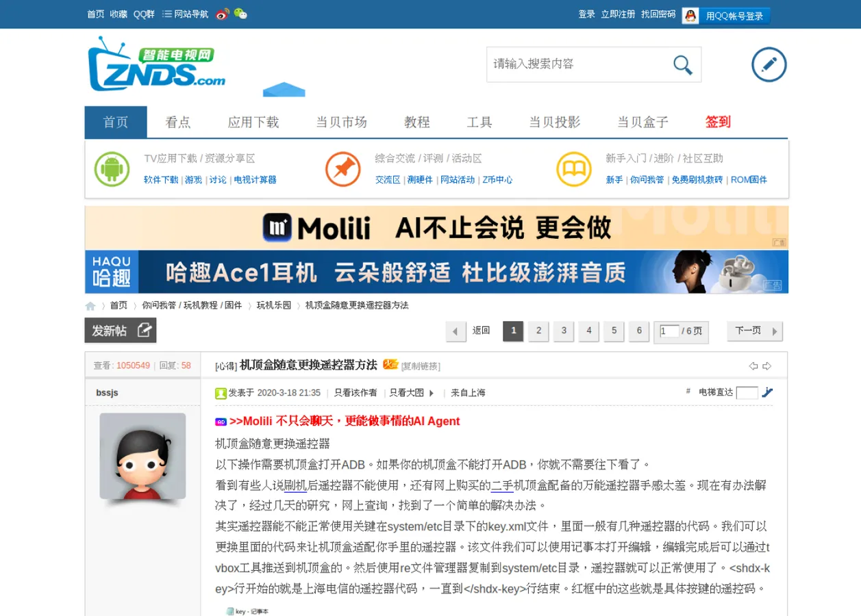Click the magnifier search icon
This screenshot has width=861, height=616.
pos(682,65)
